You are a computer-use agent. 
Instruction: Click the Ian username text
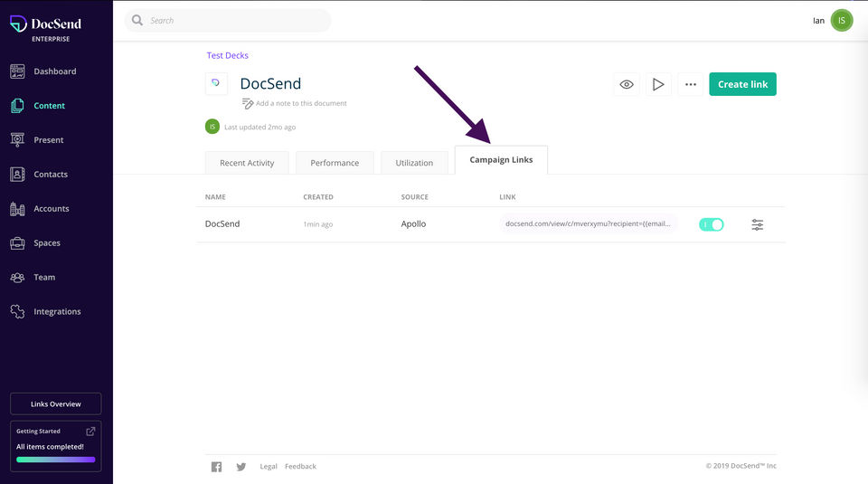tap(819, 21)
